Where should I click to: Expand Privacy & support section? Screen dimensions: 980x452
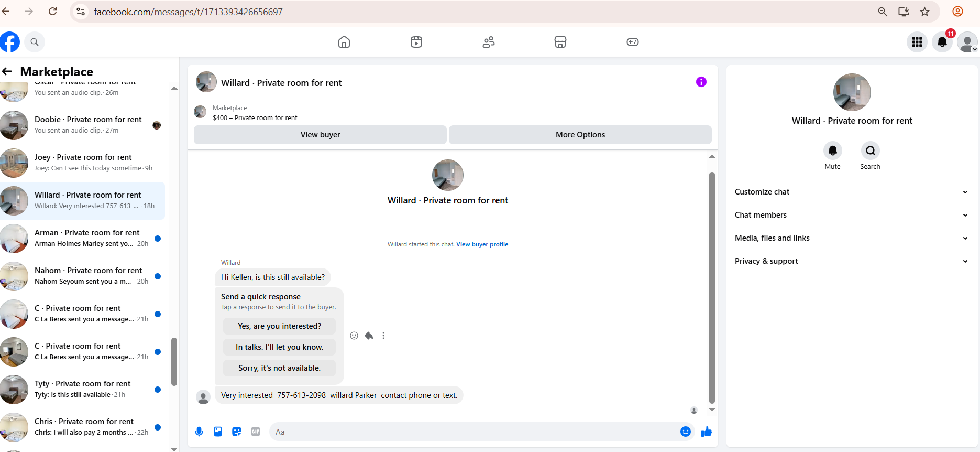(852, 261)
